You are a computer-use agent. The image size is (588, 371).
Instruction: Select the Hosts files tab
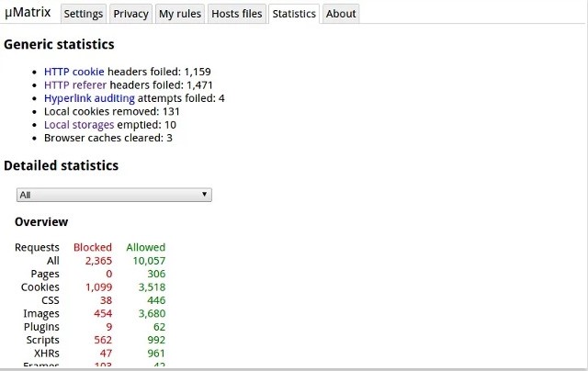pos(237,14)
